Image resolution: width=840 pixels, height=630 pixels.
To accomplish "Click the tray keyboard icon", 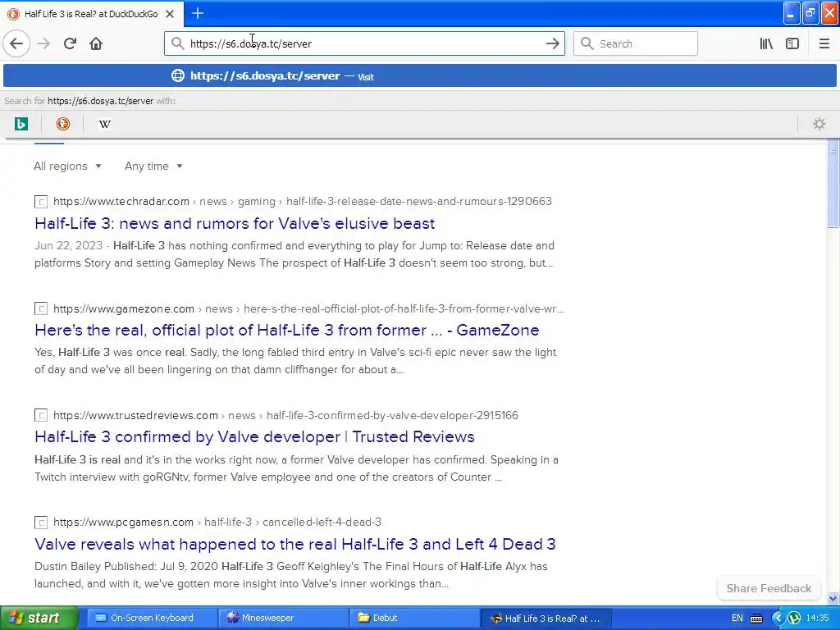I will (x=756, y=619).
